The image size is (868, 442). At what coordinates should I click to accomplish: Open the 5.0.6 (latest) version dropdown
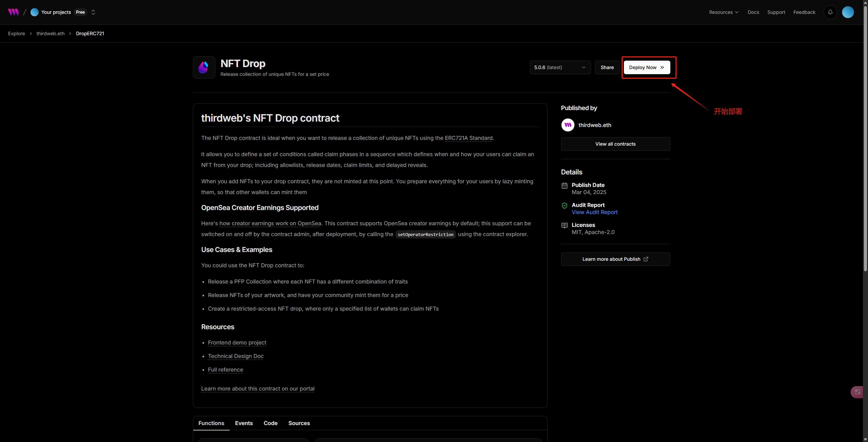coord(560,67)
